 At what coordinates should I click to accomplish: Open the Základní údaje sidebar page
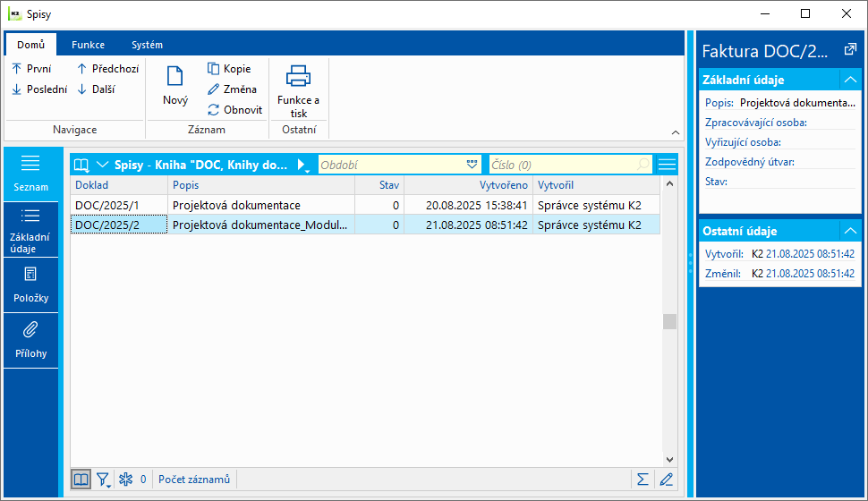click(x=30, y=230)
